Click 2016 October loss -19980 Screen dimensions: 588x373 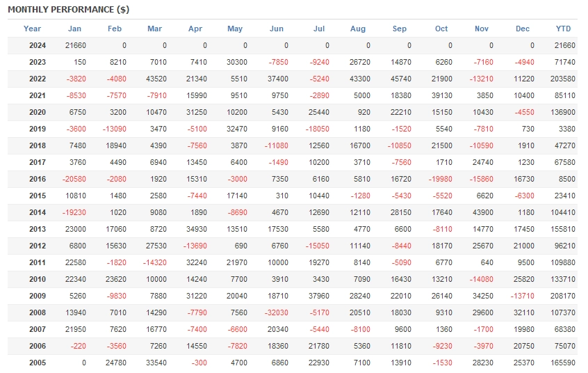440,179
